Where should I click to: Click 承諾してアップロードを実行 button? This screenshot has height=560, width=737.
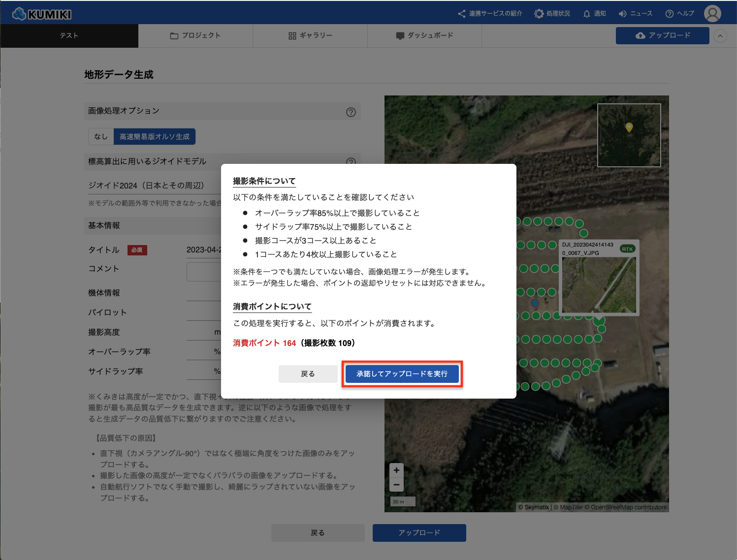[x=402, y=374]
